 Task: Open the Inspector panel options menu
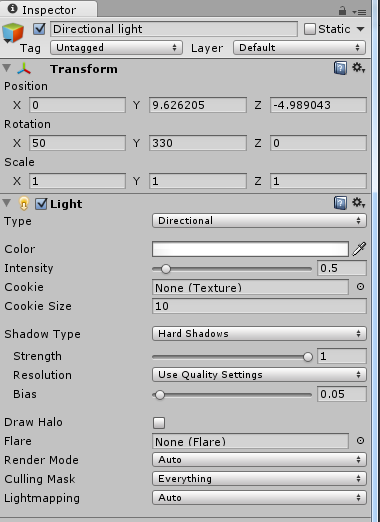point(359,12)
